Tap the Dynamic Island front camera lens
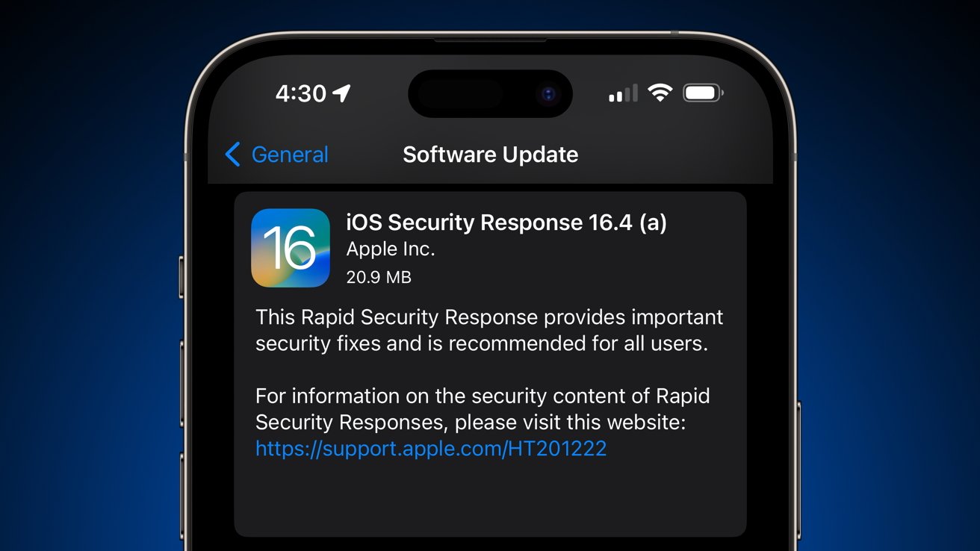The height and width of the screenshot is (551, 980). coord(549,93)
